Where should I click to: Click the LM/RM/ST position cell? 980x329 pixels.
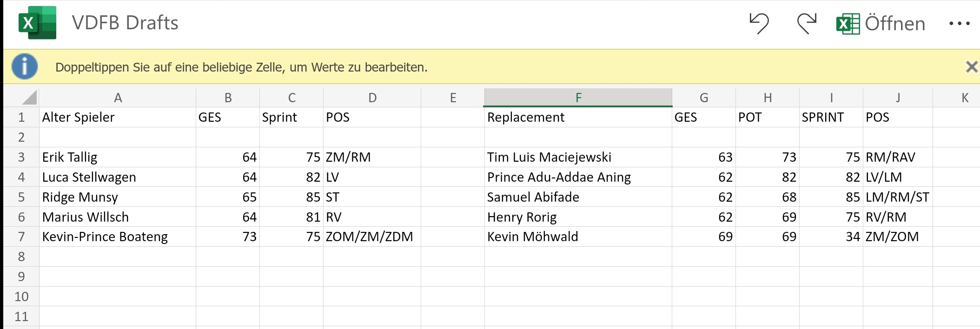point(897,197)
